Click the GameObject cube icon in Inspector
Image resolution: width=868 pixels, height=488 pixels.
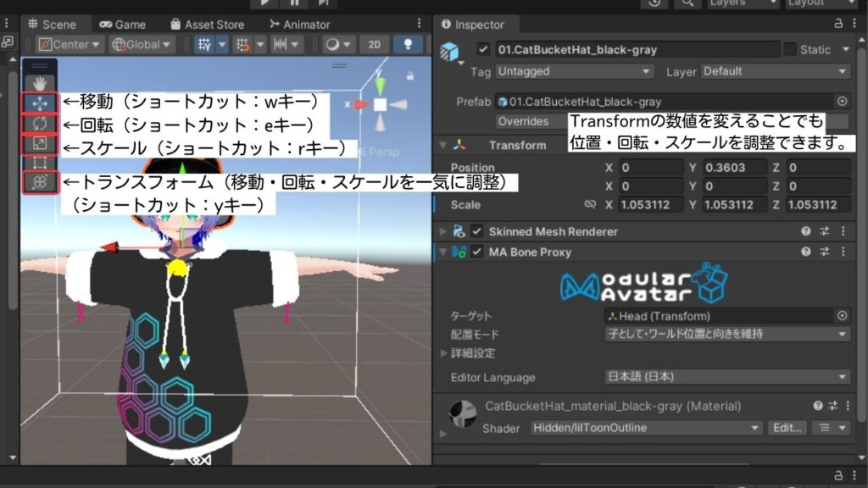pos(449,52)
